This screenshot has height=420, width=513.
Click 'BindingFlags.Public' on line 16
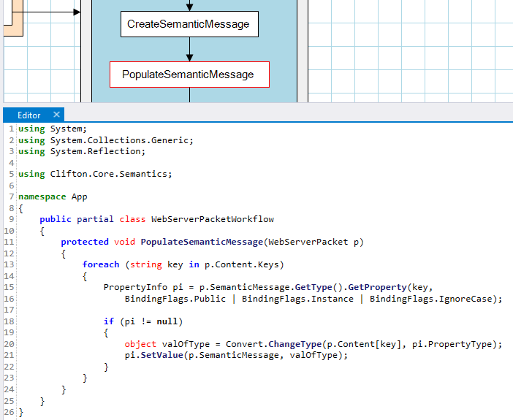tap(175, 299)
